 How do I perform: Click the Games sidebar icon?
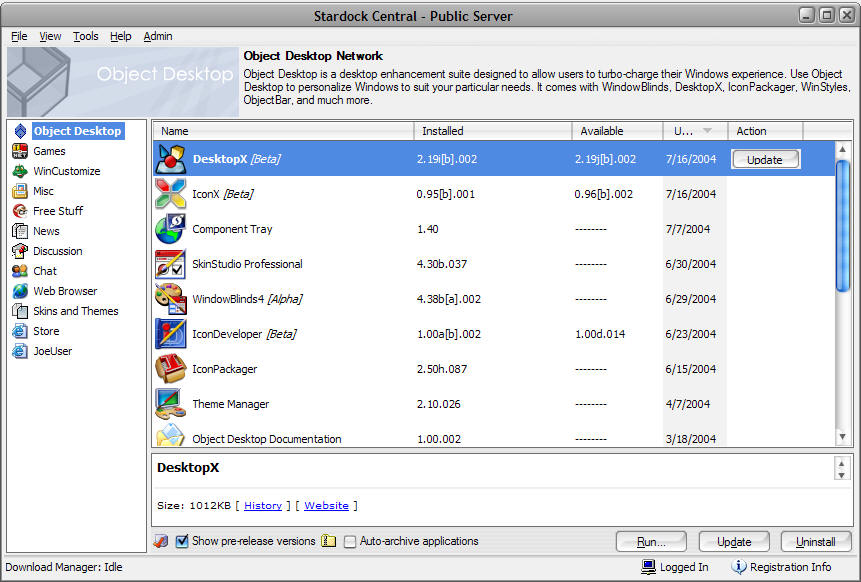pos(20,151)
